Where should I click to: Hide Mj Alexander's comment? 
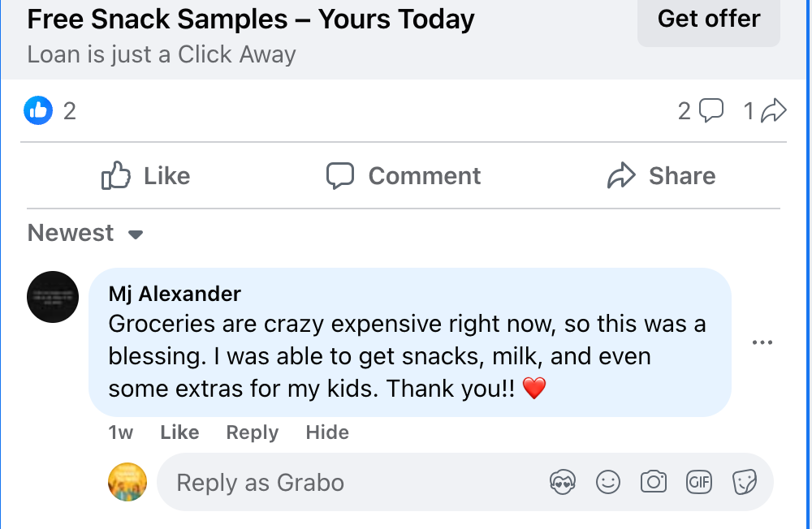[327, 432]
